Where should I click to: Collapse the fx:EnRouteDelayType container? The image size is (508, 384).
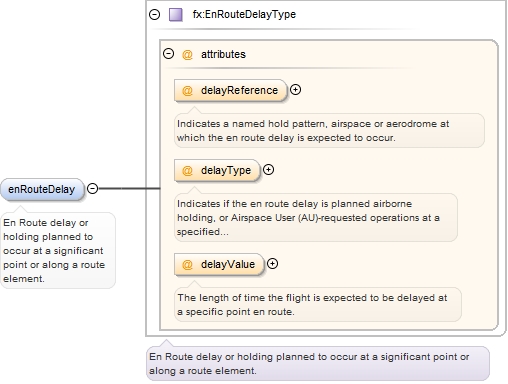[154, 14]
